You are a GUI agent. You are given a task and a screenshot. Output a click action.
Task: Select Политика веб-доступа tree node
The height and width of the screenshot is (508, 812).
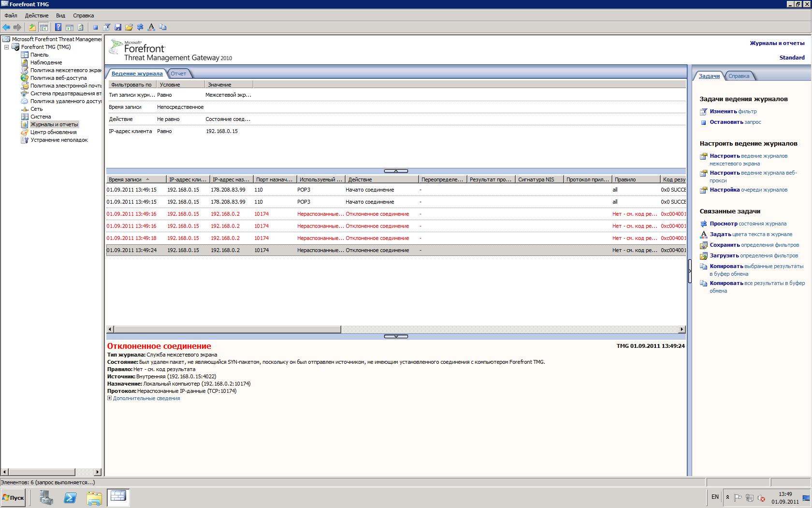(x=58, y=78)
